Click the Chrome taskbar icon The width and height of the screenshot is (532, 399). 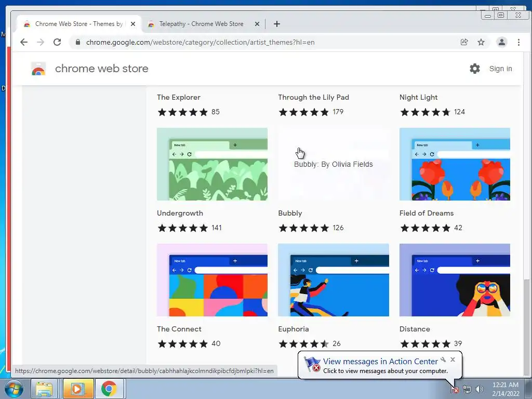point(109,389)
